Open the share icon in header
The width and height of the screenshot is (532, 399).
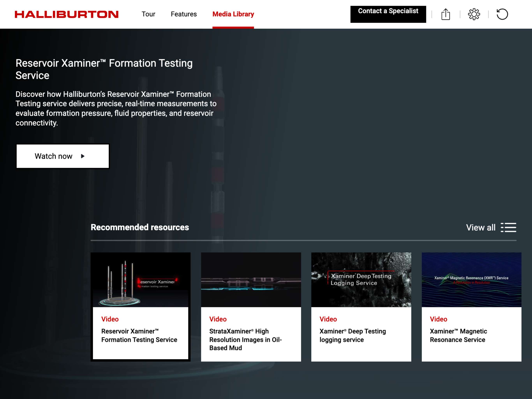click(446, 14)
